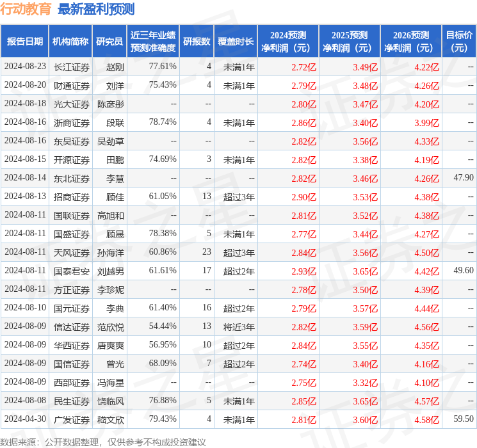Click researcher 嵇文欣
The image size is (477, 448).
111,420
